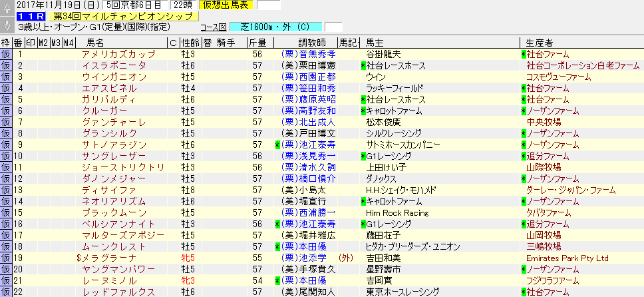Screen dimensions: 644x297
Task: Select horse name グランシルク
Action: click(x=109, y=133)
